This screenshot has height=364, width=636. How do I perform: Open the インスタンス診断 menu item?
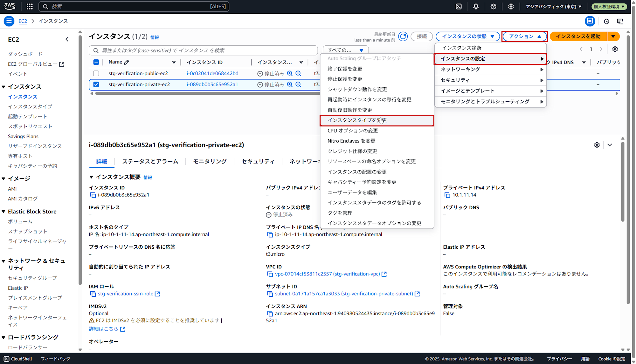coord(491,48)
